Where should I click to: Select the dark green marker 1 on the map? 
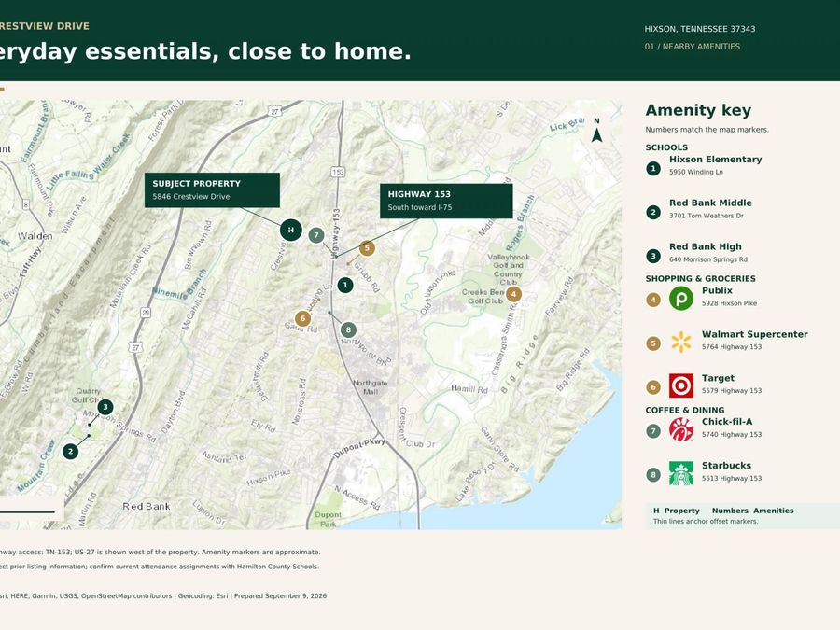click(345, 285)
